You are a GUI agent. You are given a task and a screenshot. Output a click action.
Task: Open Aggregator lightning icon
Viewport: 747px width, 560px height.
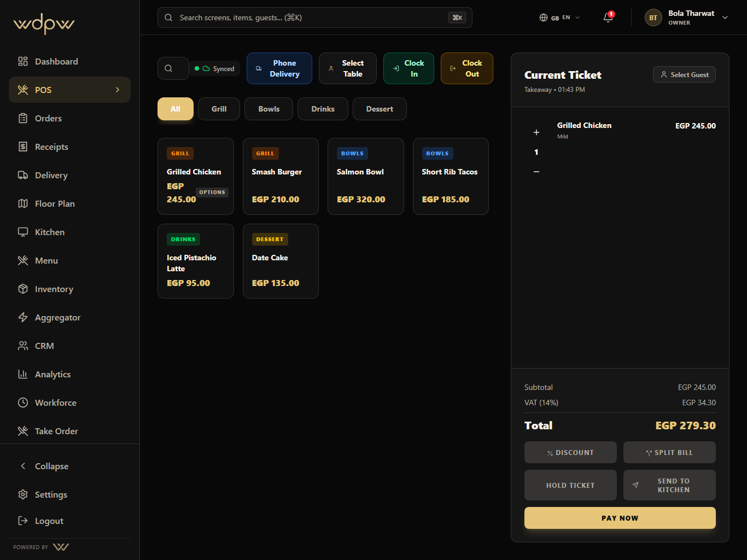coord(23,317)
